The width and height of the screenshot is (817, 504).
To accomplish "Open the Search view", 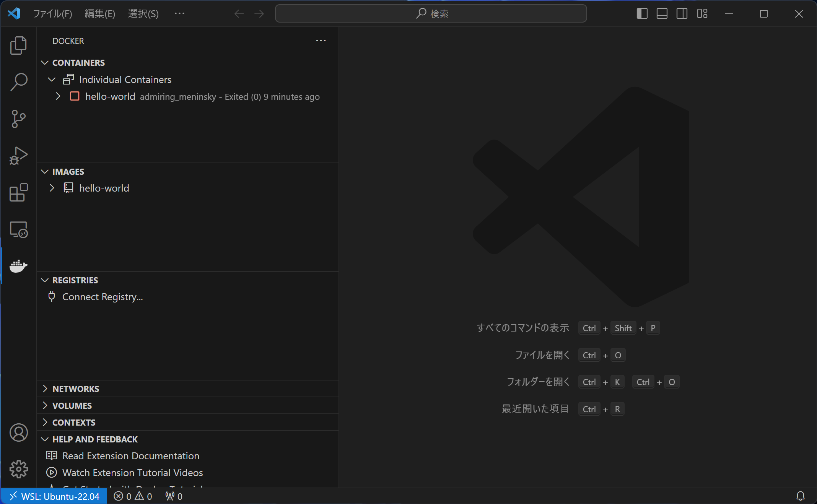I will 18,82.
